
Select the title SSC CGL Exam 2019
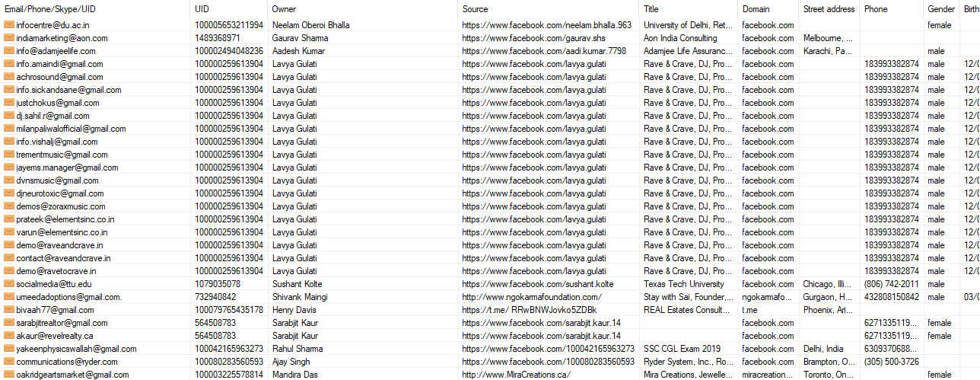point(681,349)
